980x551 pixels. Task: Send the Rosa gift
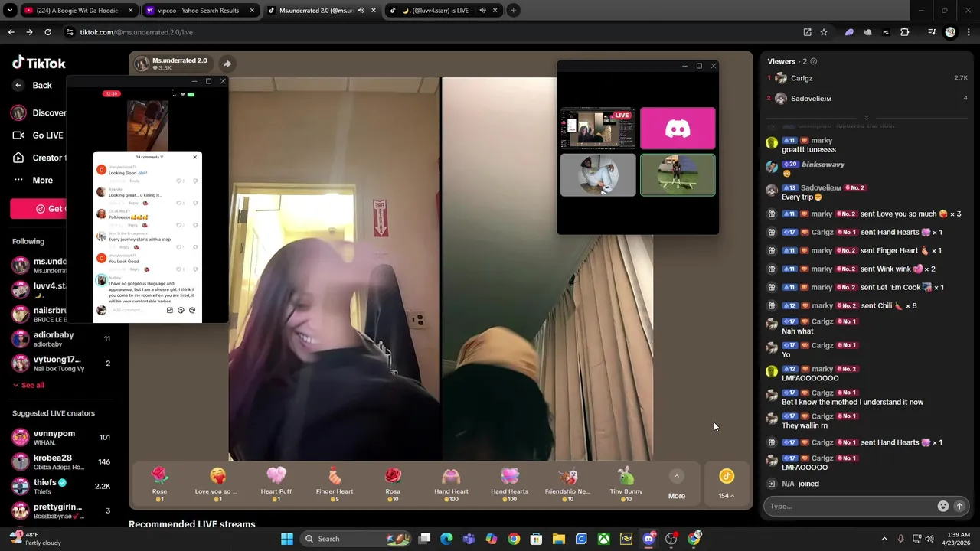[393, 484]
